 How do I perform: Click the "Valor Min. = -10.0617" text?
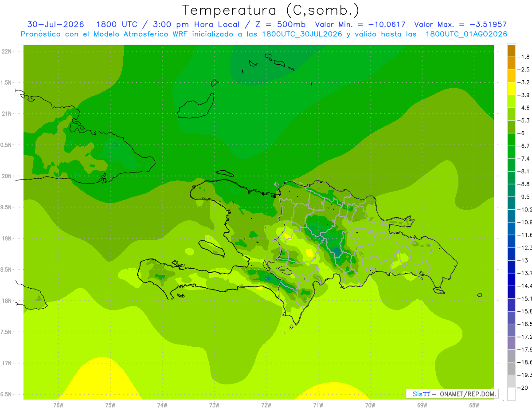360,24
